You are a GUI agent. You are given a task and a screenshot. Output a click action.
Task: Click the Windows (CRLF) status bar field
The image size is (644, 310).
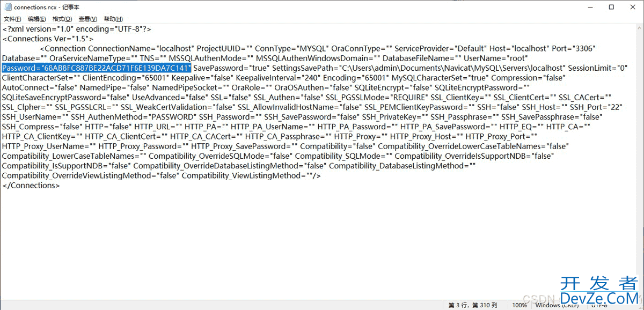point(558,305)
